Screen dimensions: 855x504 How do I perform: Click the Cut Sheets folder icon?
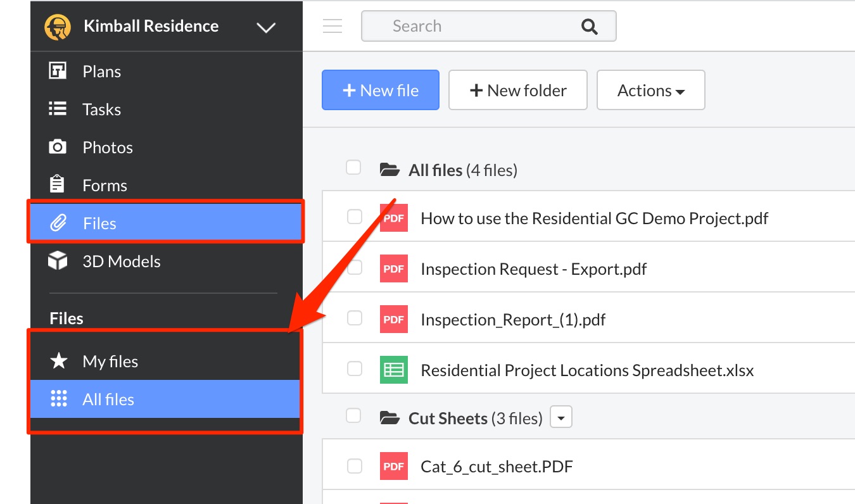(x=389, y=418)
